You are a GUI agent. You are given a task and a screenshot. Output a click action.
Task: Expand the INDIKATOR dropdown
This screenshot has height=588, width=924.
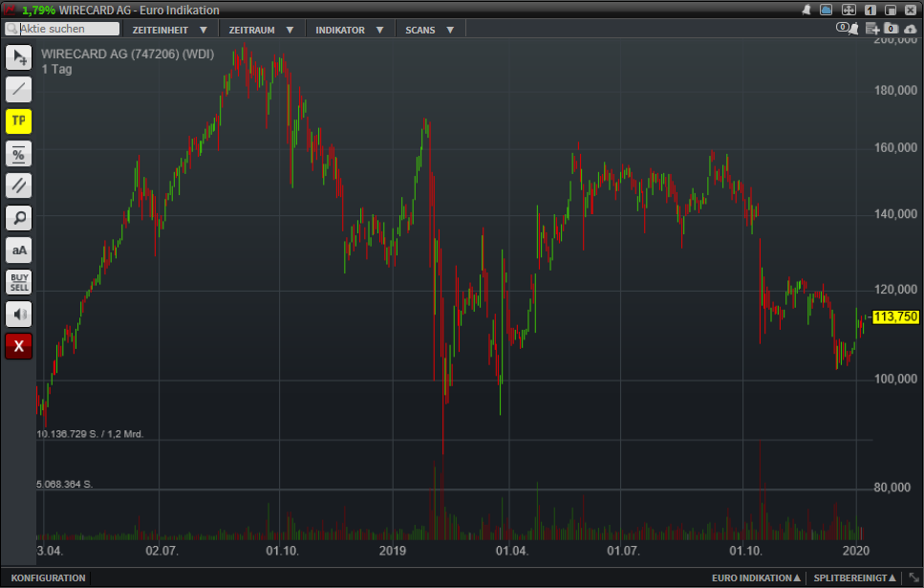(x=350, y=30)
